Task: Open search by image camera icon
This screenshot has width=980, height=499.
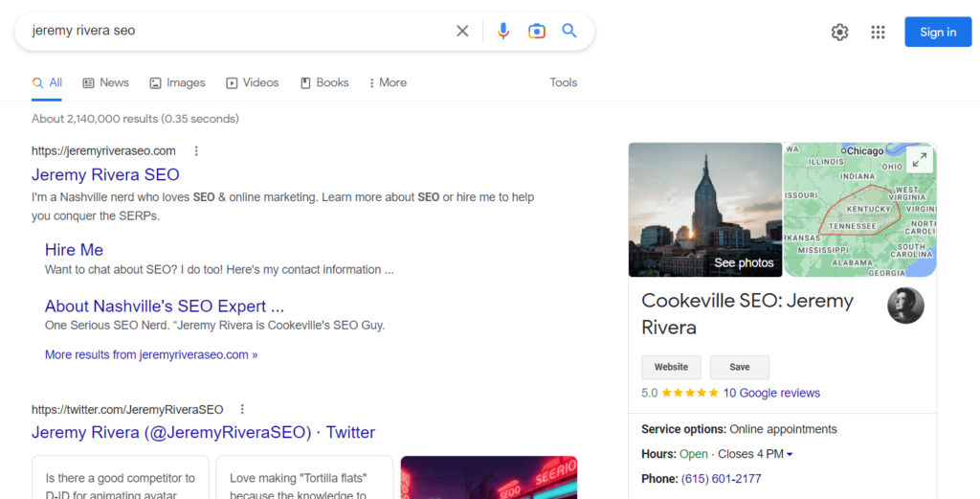Action: [x=536, y=31]
